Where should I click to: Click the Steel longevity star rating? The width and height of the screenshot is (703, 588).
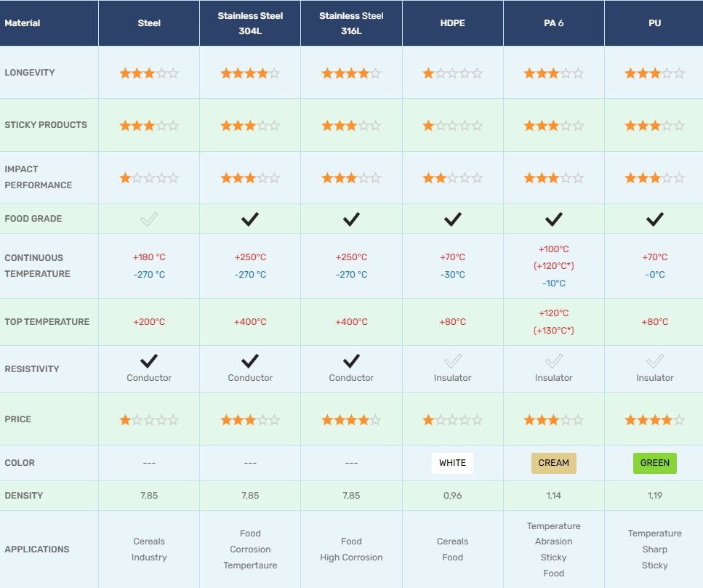pos(149,73)
